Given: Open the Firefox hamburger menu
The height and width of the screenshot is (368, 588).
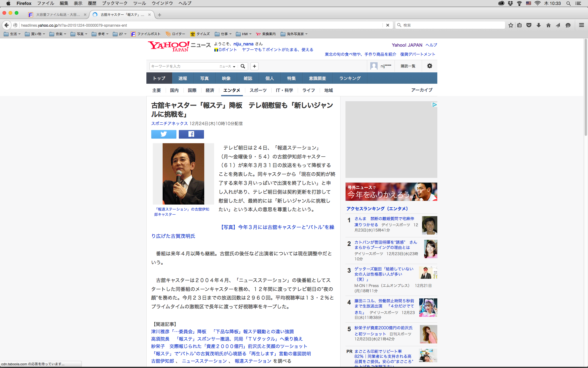Looking at the screenshot, I should pos(581,25).
